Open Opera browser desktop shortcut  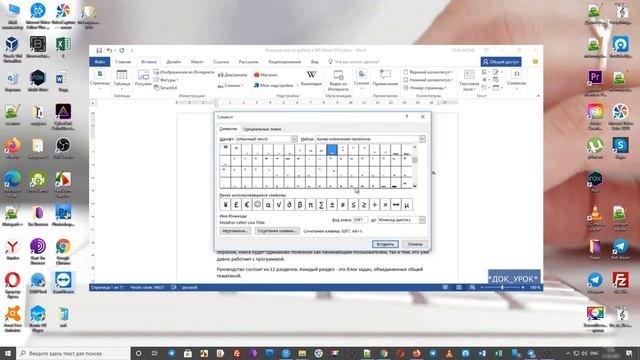click(12, 284)
